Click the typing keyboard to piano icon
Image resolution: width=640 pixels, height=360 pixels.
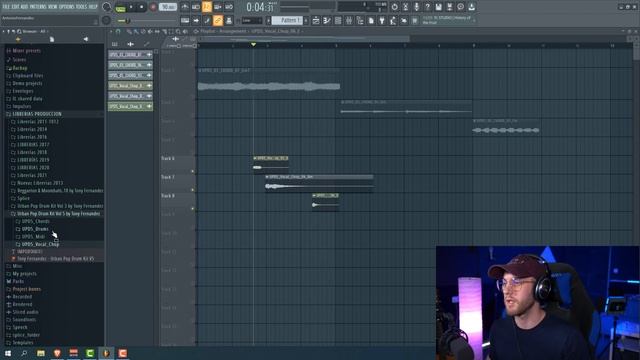click(185, 20)
